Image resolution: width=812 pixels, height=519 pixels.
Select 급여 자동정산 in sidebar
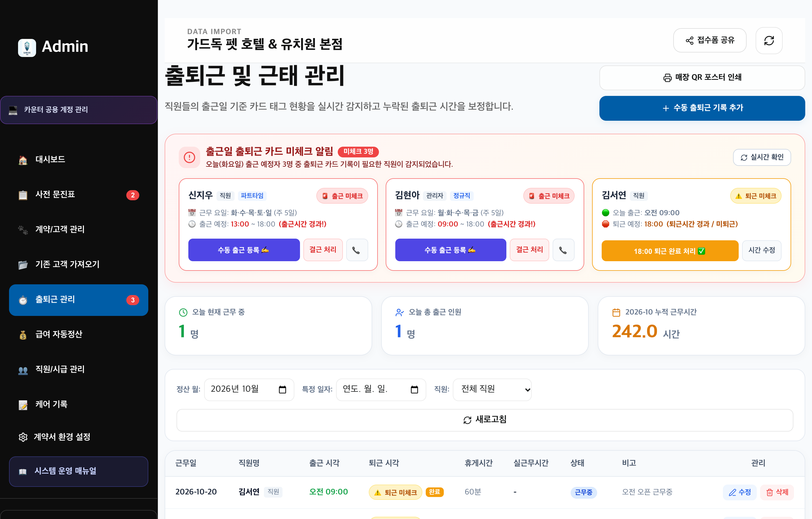coord(79,335)
